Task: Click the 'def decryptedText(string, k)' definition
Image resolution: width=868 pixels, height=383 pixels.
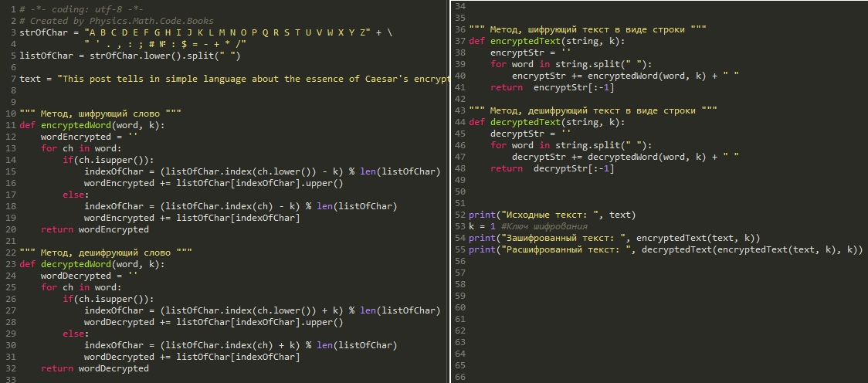Action: 547,122
